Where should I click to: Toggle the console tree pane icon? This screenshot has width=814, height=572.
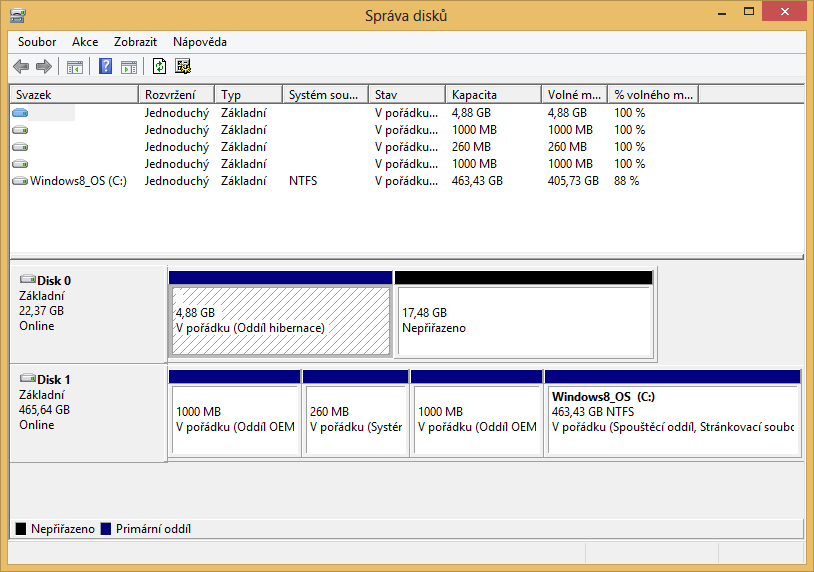[x=74, y=67]
